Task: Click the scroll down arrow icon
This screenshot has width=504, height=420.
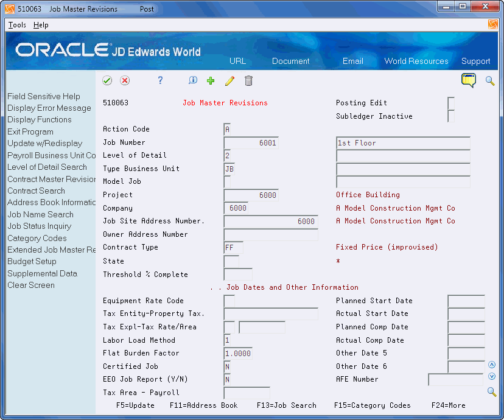Action: 491,376
